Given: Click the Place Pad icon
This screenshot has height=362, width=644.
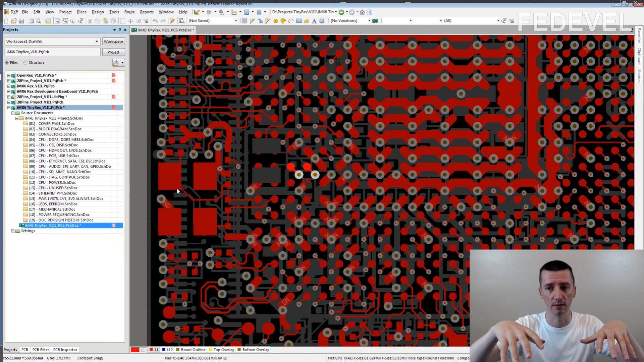Looking at the screenshot, I should point(275,21).
